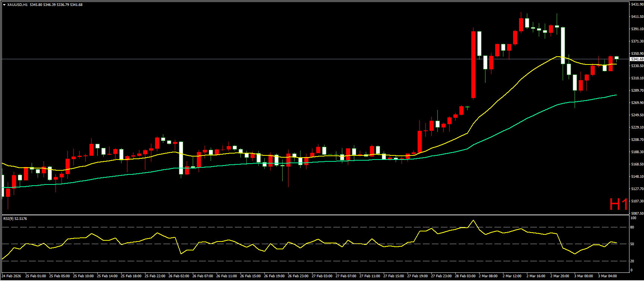Image resolution: width=644 pixels, height=281 pixels.
Task: Select the tall red candle at 2 Mar open
Action: coord(474,65)
